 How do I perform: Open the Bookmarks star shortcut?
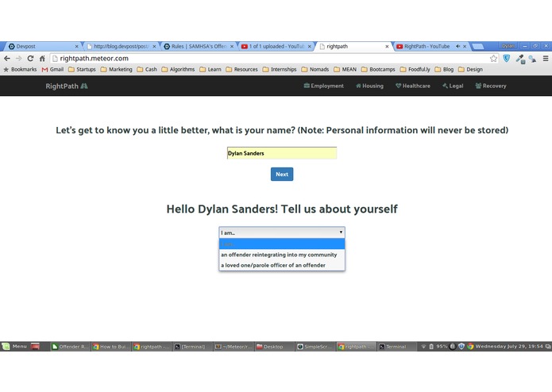pos(20,70)
